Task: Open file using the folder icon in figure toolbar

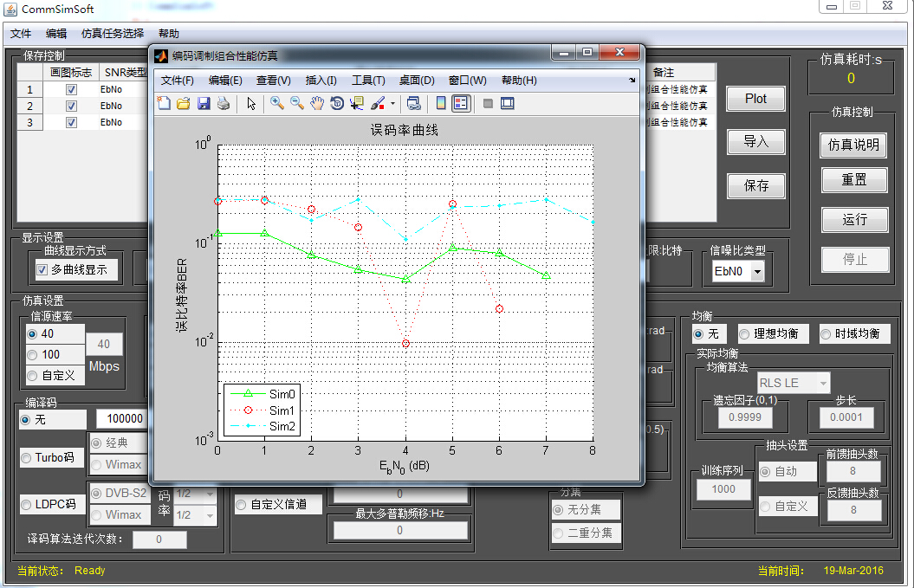Action: click(184, 104)
